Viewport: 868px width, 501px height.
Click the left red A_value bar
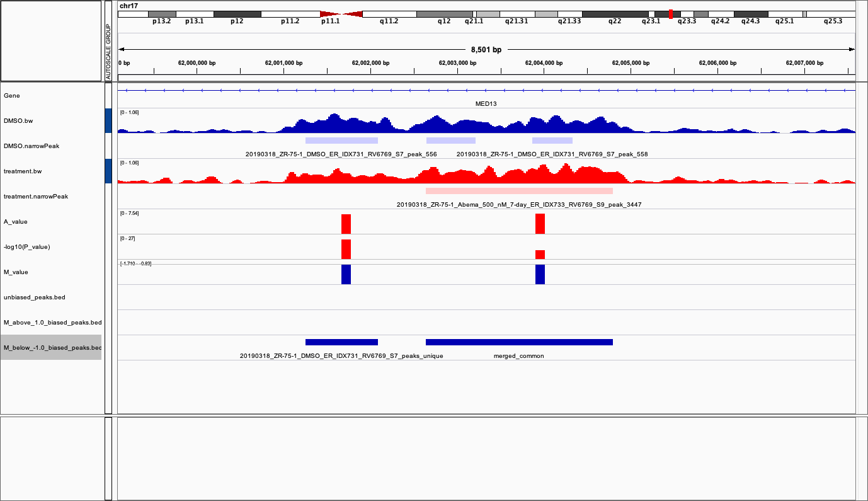pos(346,224)
